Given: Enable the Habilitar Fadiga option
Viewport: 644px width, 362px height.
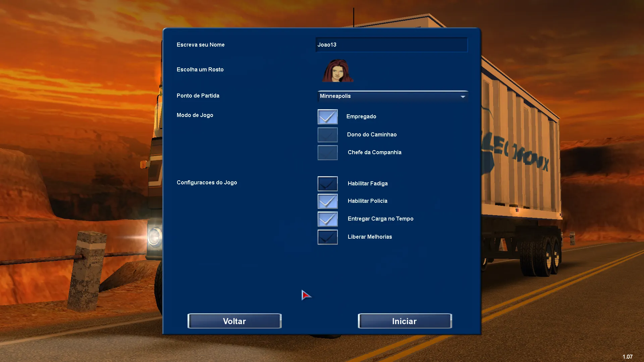Looking at the screenshot, I should [x=327, y=184].
